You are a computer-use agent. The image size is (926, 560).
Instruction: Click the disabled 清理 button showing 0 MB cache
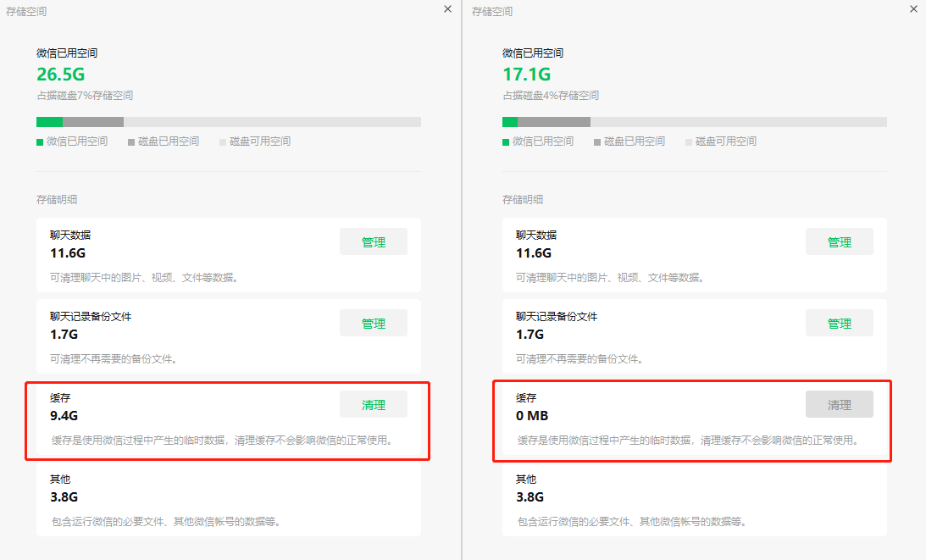point(839,404)
